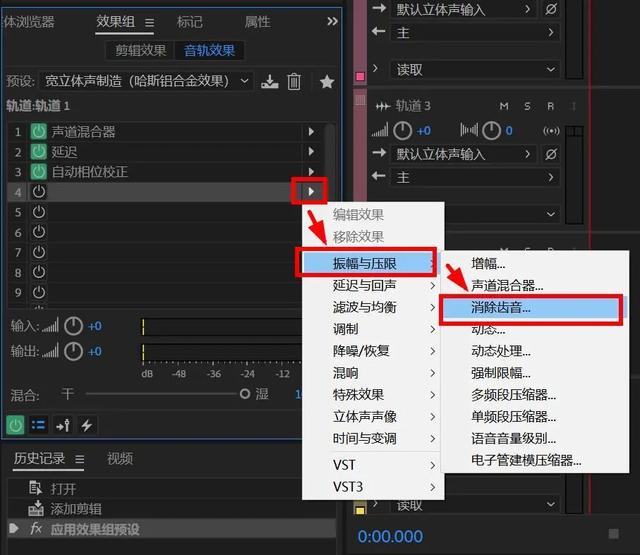Viewport: 640px width, 555px height.
Task: Switch to Video tab
Action: pos(120,459)
